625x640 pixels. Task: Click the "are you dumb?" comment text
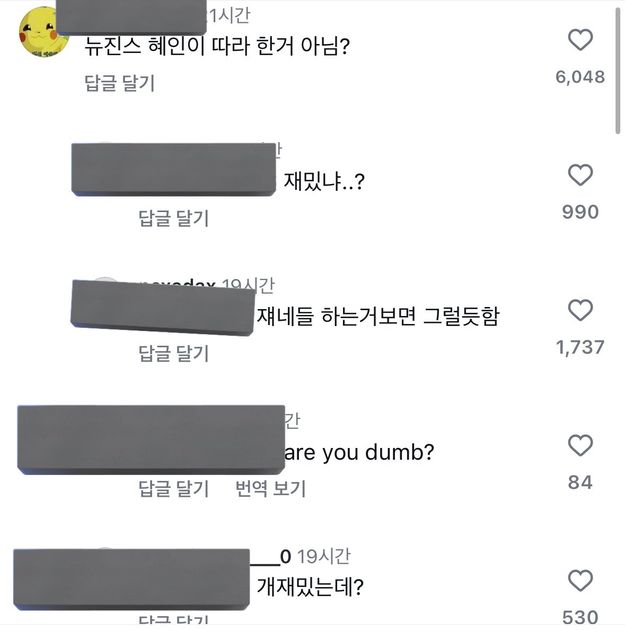click(x=360, y=453)
